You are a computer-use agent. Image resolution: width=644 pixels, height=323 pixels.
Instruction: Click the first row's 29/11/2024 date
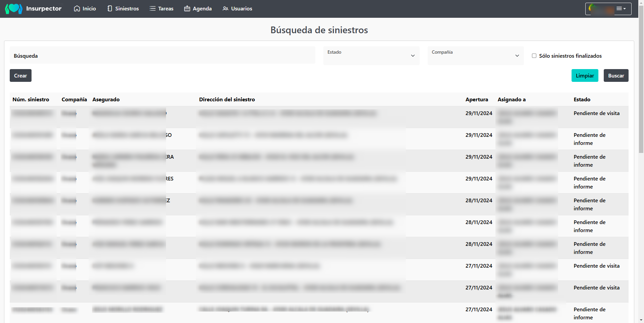pyautogui.click(x=479, y=113)
